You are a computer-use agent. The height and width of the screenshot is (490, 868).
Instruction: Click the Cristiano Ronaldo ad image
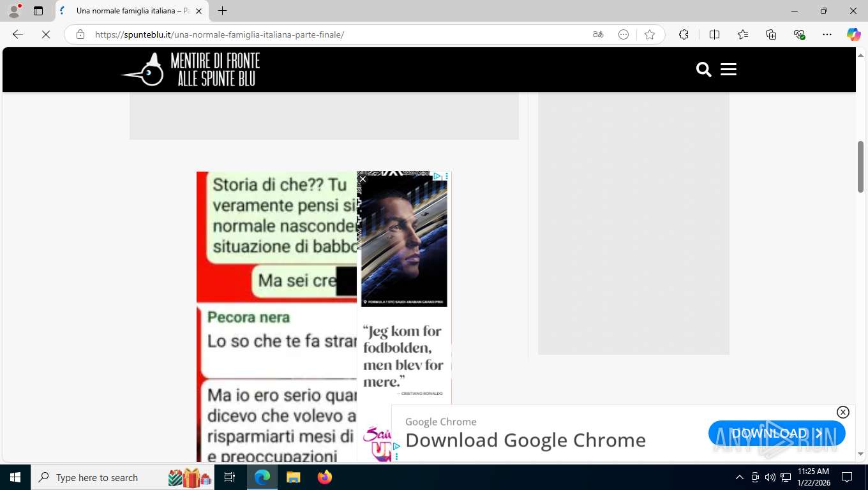[x=404, y=241]
